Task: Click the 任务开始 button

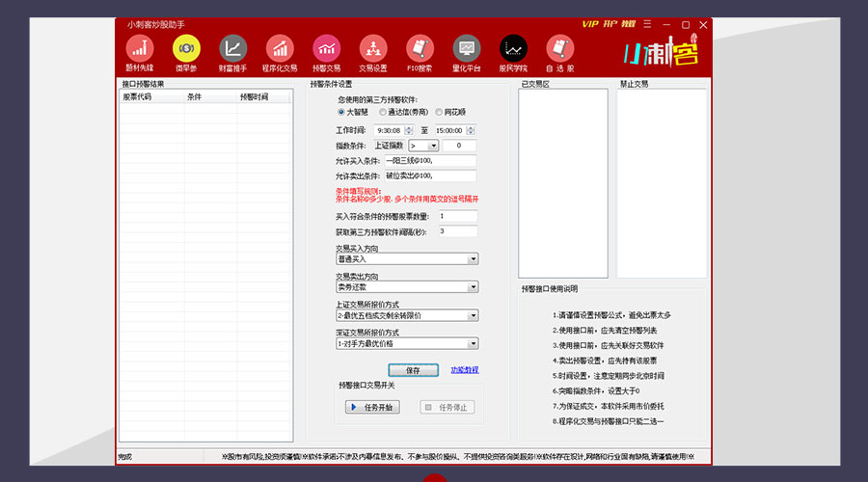Action: pyautogui.click(x=372, y=408)
